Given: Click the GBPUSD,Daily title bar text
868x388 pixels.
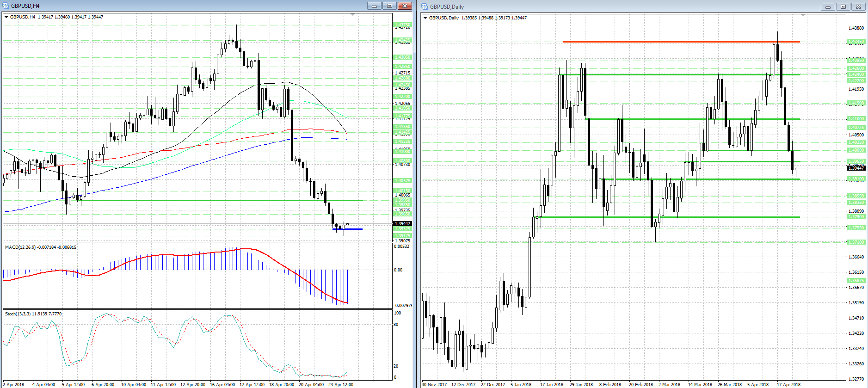Looking at the screenshot, I should tap(447, 6).
